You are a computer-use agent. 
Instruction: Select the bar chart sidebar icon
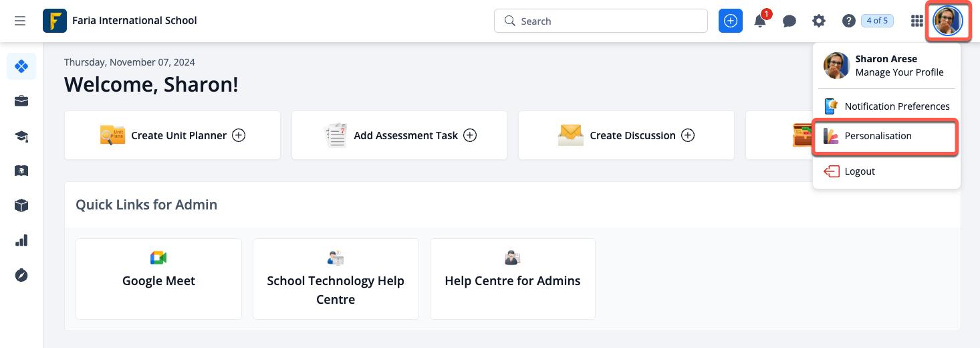tap(21, 240)
